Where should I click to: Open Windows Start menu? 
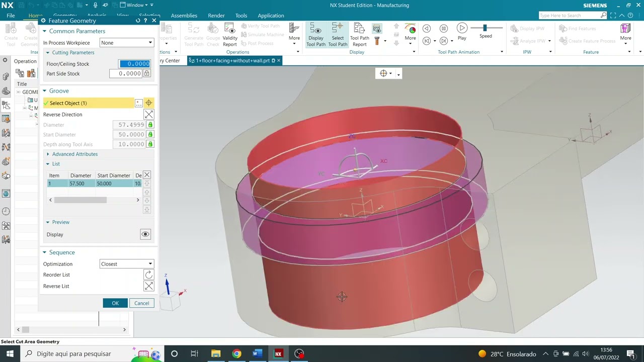pos(10,353)
